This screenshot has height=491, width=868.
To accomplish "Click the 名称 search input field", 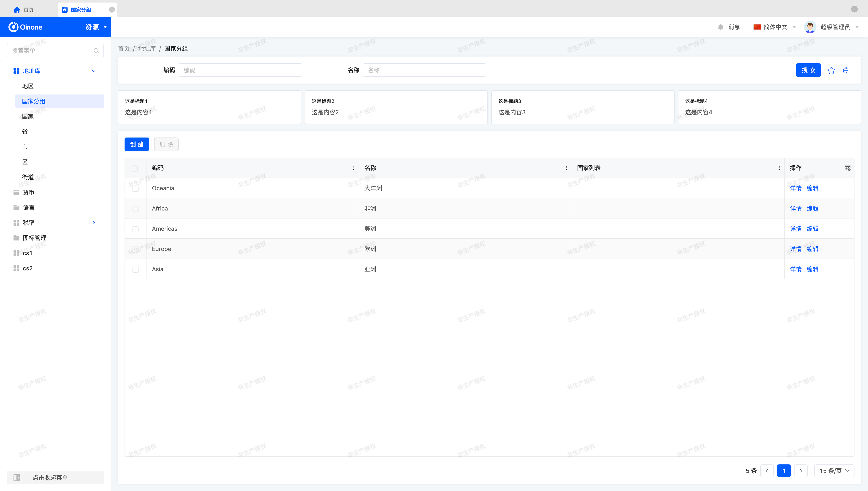I will click(424, 70).
